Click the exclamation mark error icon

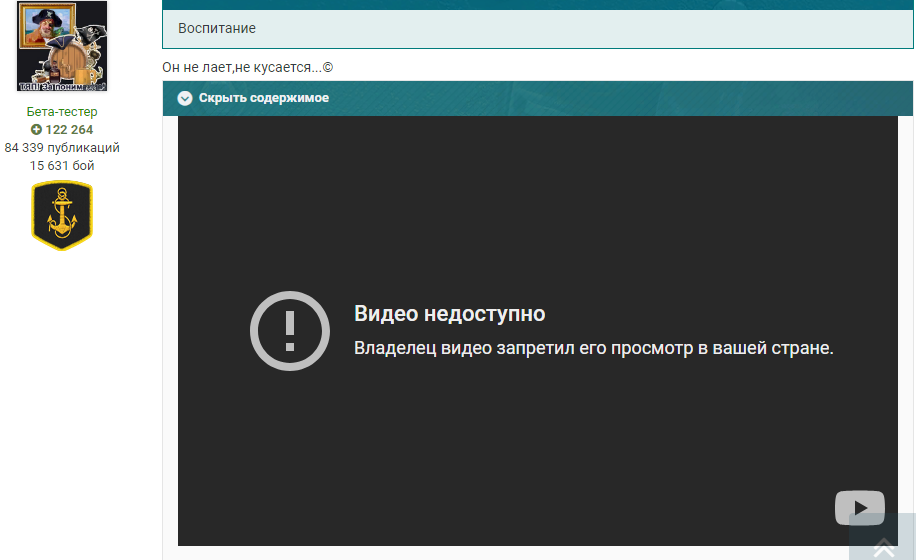(290, 331)
